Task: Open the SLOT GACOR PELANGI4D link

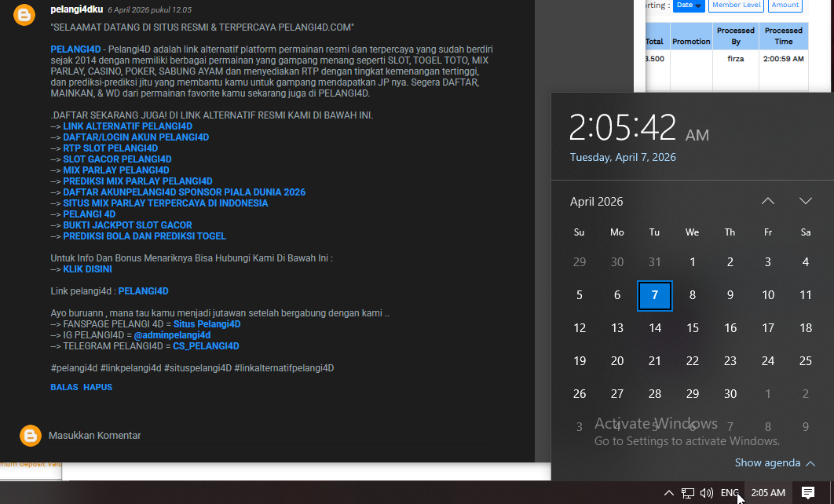Action: pyautogui.click(x=118, y=159)
